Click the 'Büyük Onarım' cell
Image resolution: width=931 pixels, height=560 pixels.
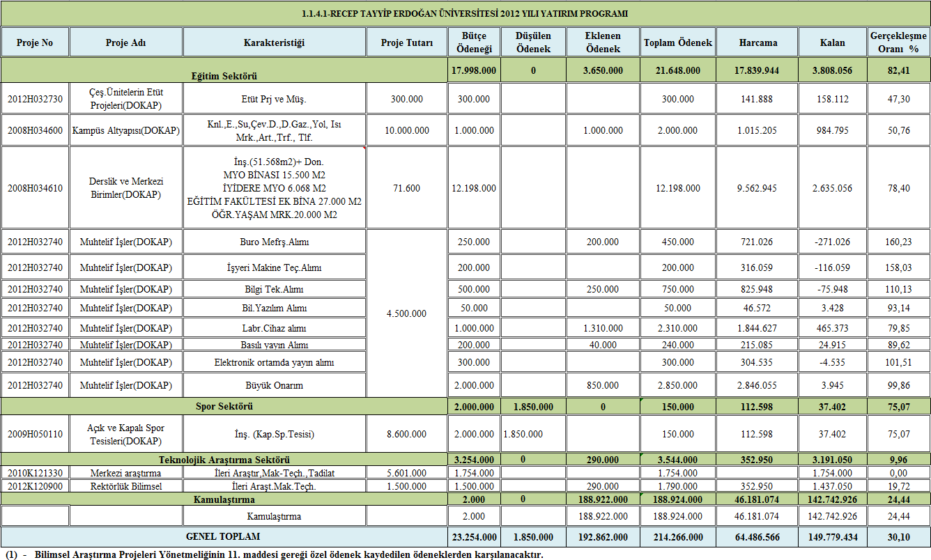coord(274,385)
